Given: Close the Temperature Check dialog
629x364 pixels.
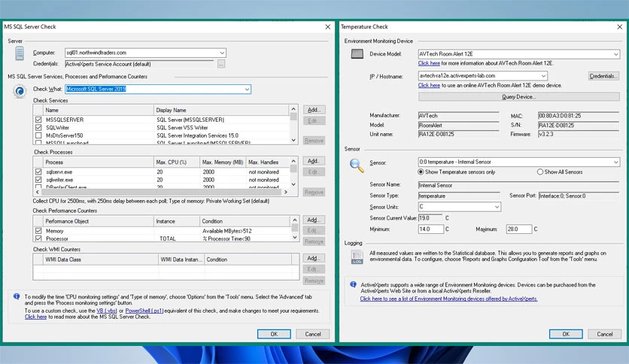Looking at the screenshot, I should tap(620, 27).
